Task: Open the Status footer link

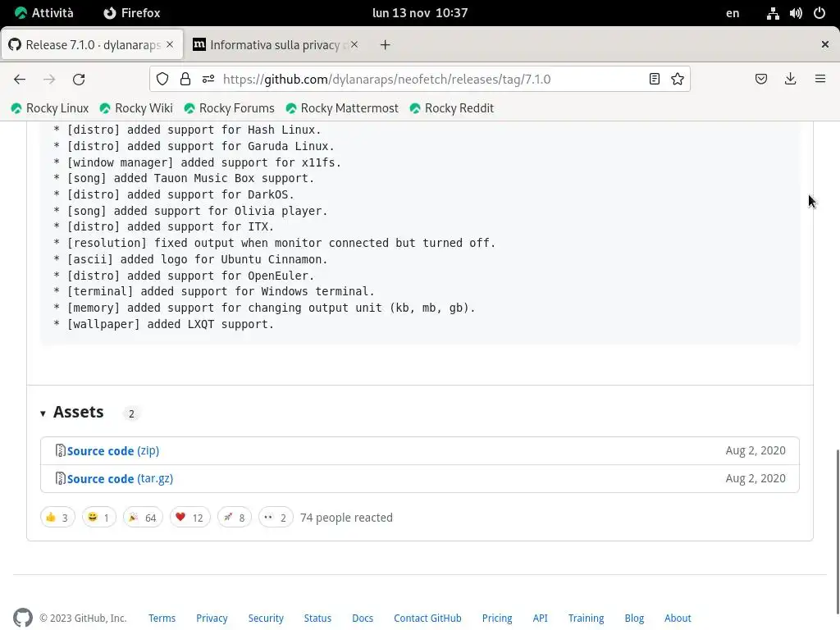Action: (317, 618)
